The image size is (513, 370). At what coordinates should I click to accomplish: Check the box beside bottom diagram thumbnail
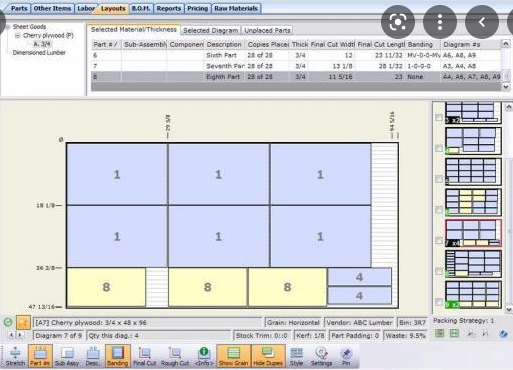(439, 302)
